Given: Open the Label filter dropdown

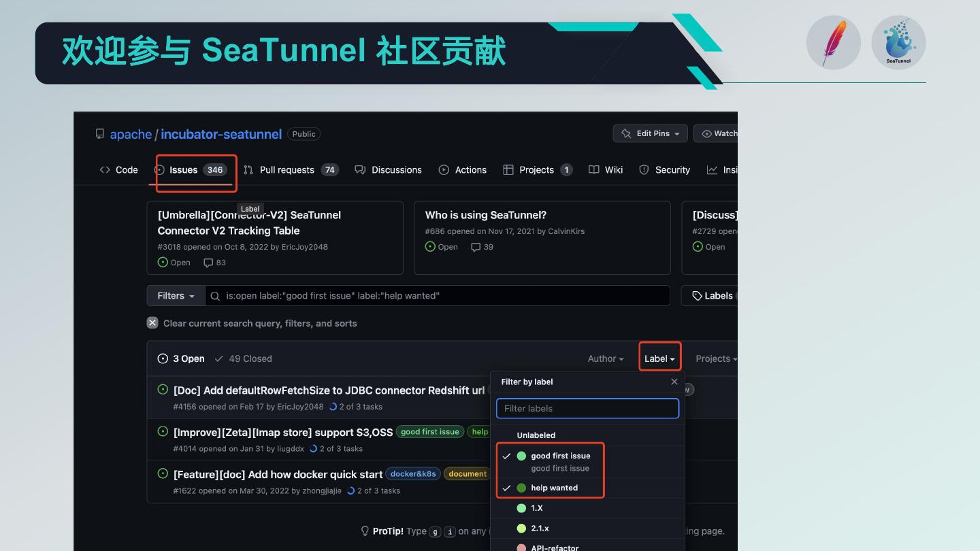Looking at the screenshot, I should click(659, 358).
